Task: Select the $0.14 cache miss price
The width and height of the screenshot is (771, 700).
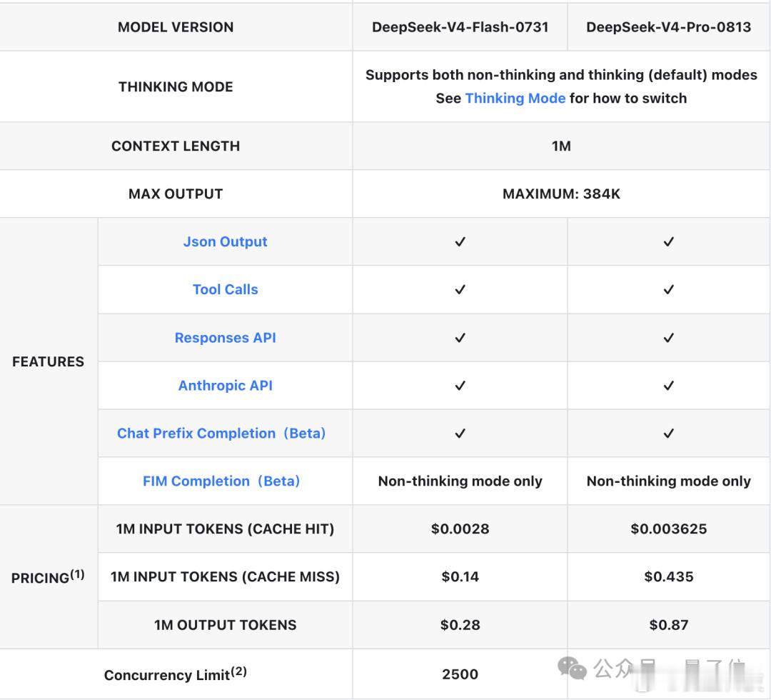Action: click(460, 576)
